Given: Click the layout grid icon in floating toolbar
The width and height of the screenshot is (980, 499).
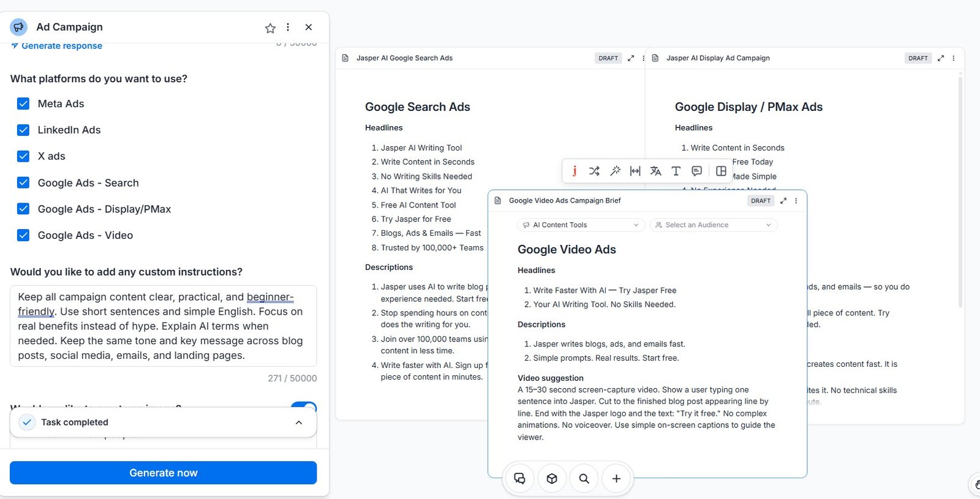Looking at the screenshot, I should 721,171.
